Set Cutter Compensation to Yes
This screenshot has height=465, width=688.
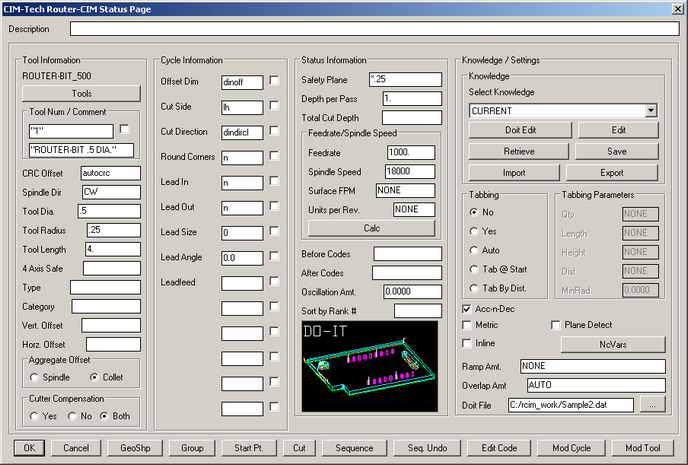tap(34, 416)
